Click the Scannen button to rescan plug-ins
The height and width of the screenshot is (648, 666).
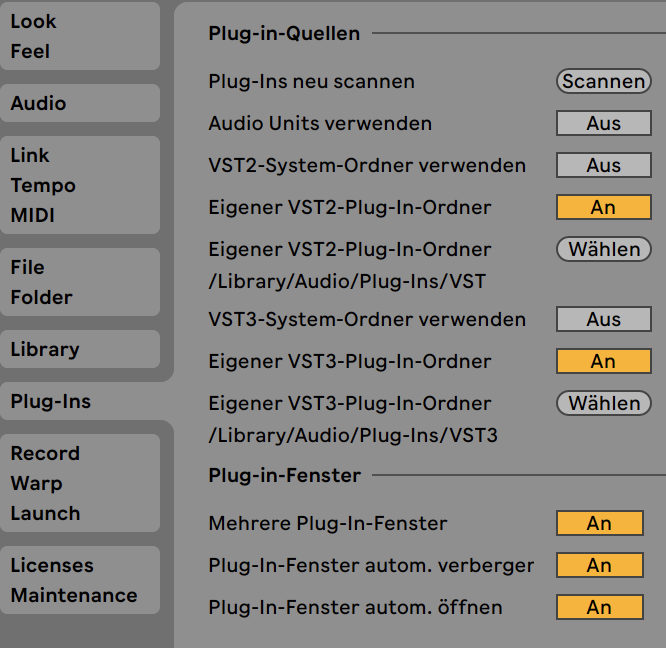(603, 82)
